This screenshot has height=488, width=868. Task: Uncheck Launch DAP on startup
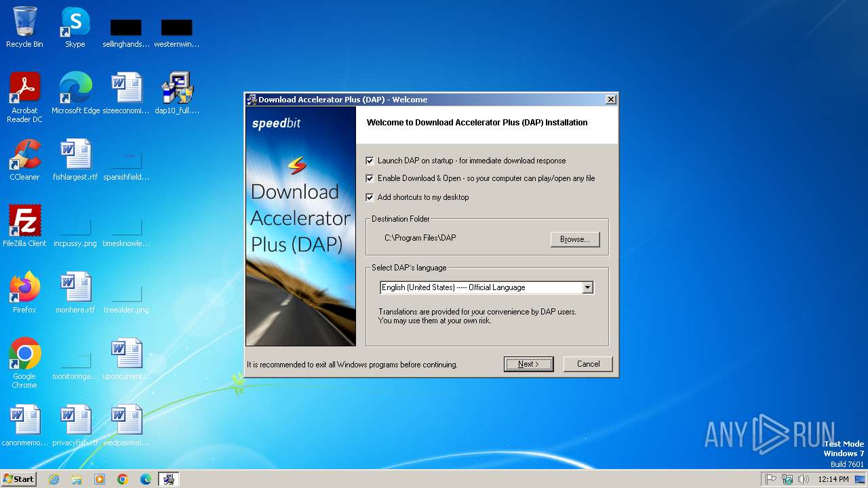tap(370, 161)
